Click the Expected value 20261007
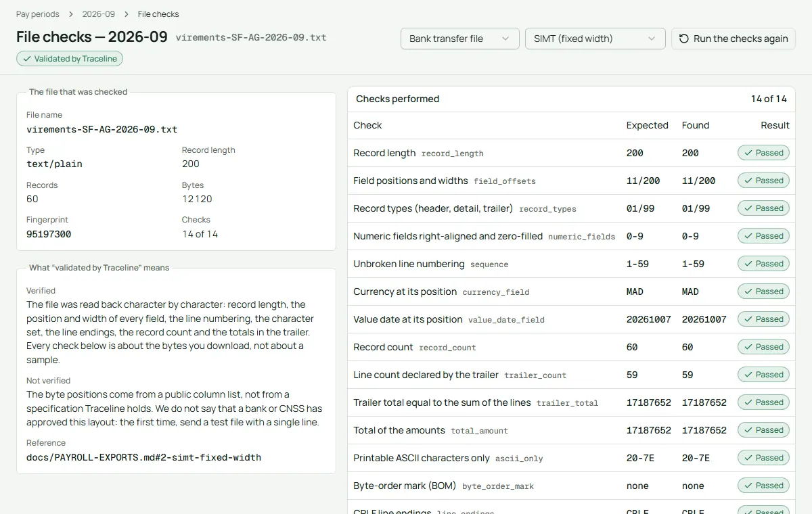The height and width of the screenshot is (514, 812). tap(649, 319)
